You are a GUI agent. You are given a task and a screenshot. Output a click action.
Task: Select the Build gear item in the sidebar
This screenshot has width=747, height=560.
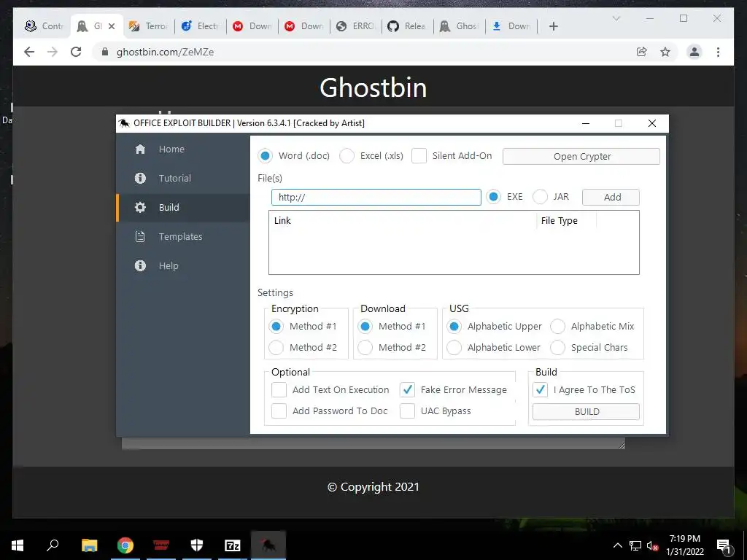point(183,208)
